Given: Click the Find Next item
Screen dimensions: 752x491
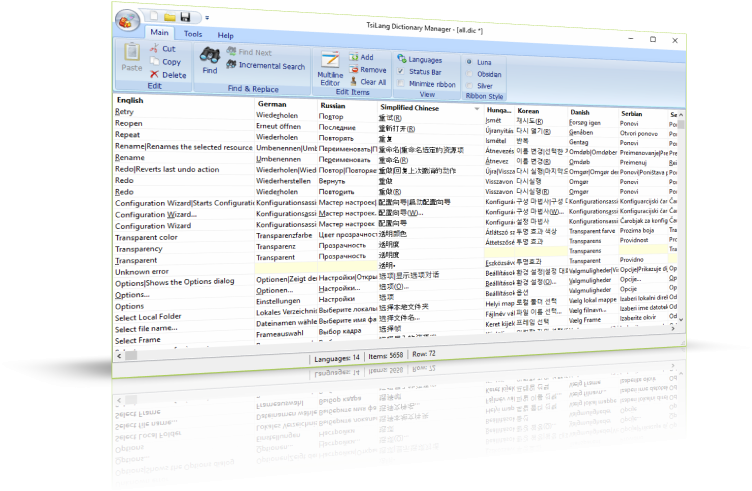Looking at the screenshot, I should (249, 52).
